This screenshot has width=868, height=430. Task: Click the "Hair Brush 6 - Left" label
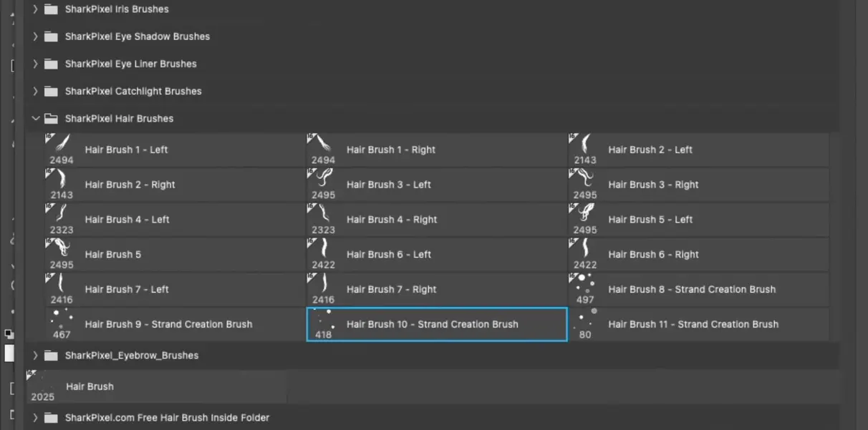[389, 255]
